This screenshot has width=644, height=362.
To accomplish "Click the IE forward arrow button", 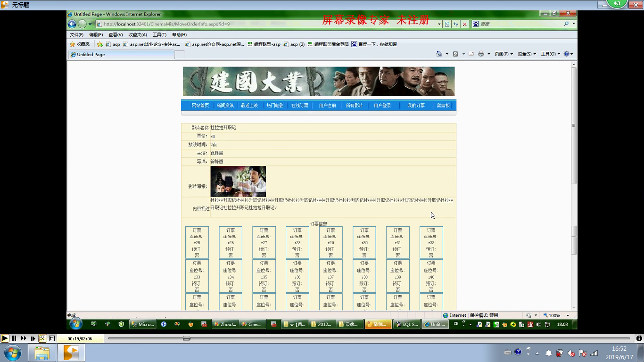I will 82,24.
